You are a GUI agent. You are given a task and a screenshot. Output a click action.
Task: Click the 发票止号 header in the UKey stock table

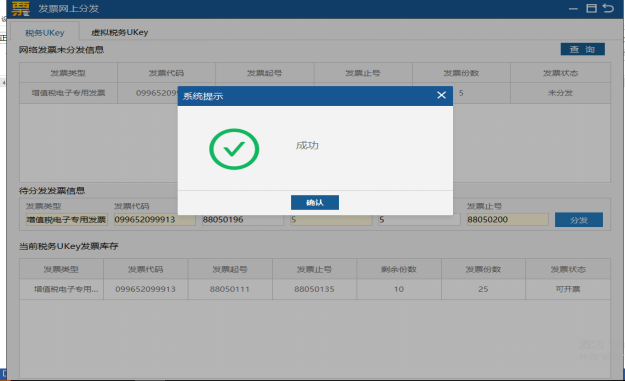pos(314,269)
